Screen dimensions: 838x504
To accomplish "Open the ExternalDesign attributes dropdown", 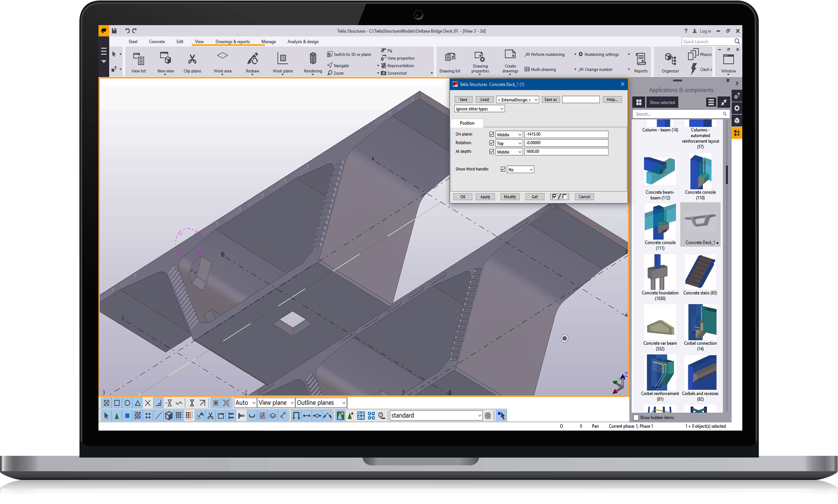I will 517,100.
